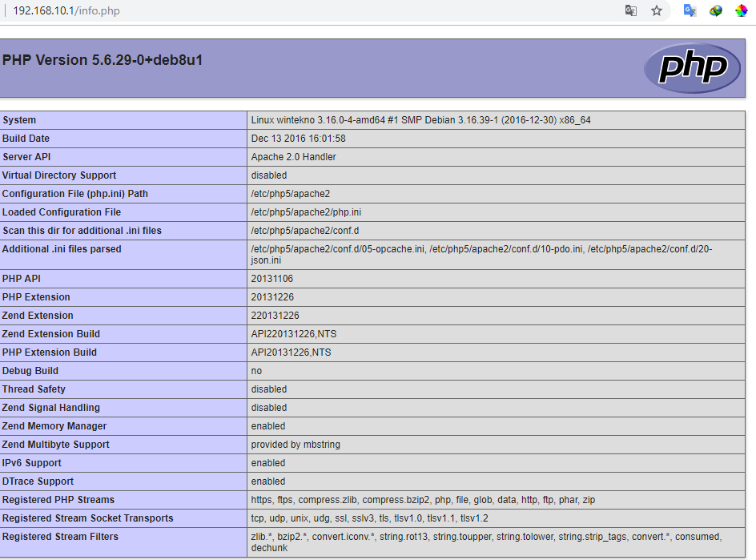Click the translate page icon in address bar
This screenshot has height=560, width=756.
tap(630, 10)
